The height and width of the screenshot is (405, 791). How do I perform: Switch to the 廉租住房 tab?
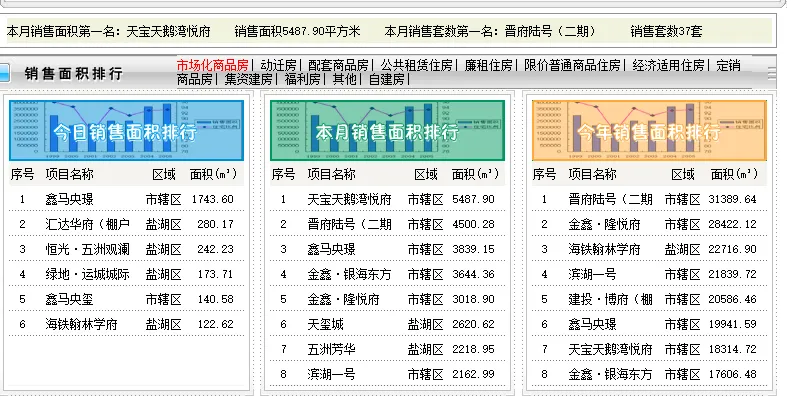[488, 65]
